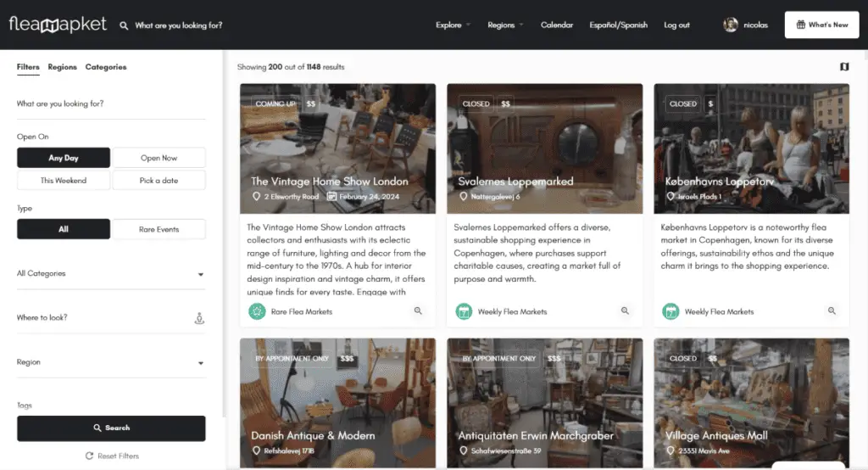Click the What's New button

(x=821, y=25)
